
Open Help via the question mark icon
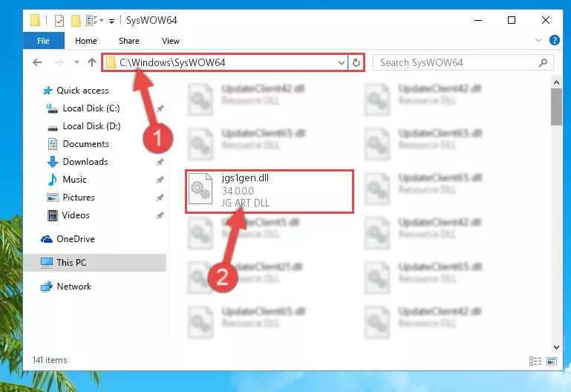pos(554,40)
